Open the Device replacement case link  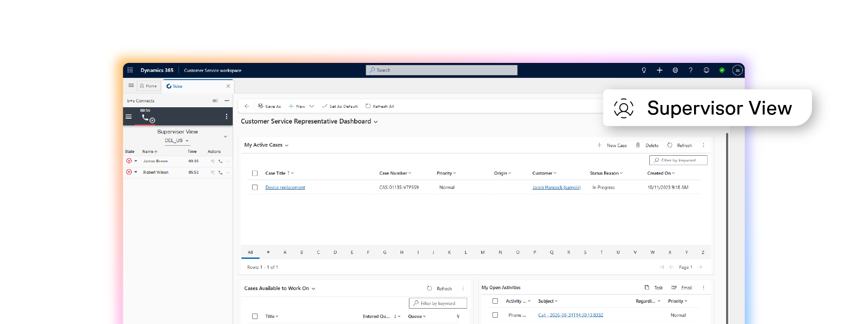[285, 187]
